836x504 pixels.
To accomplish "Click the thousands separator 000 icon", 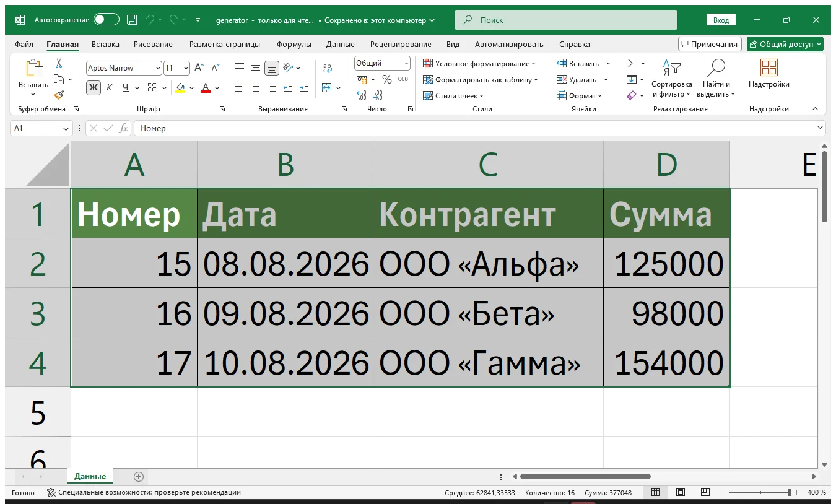I will tap(403, 79).
